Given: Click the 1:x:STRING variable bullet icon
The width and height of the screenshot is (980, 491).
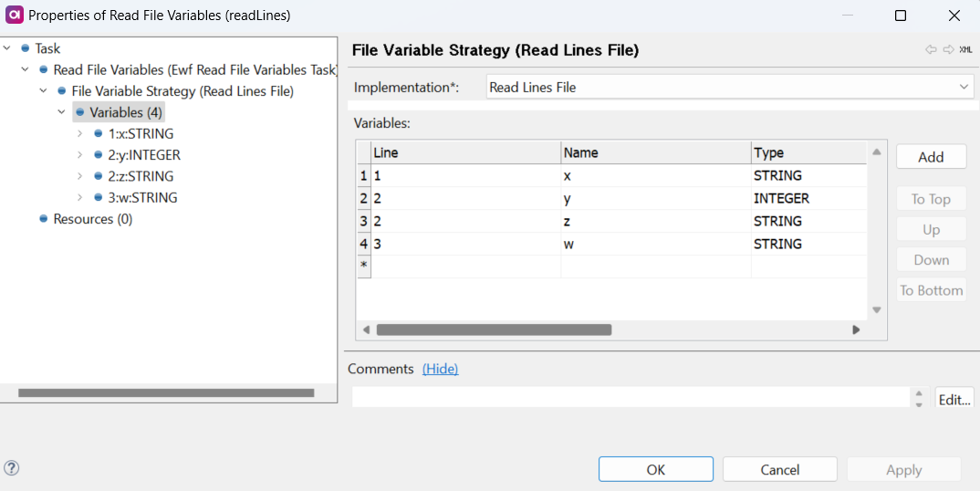Looking at the screenshot, I should tap(99, 133).
